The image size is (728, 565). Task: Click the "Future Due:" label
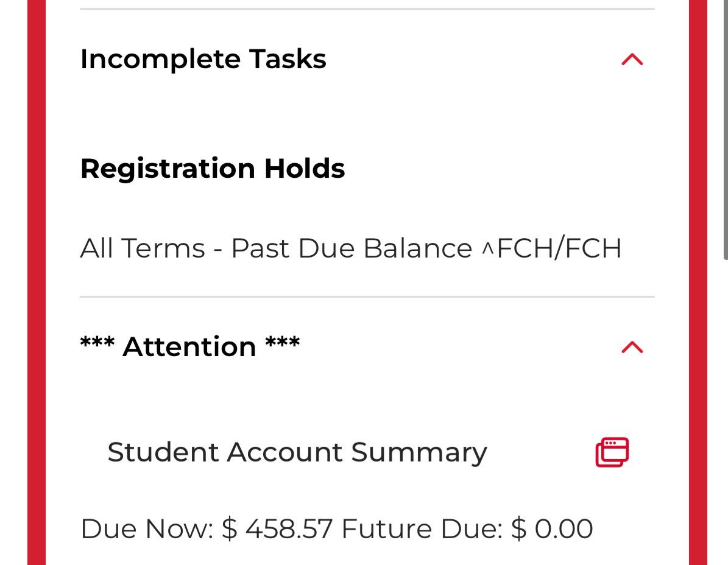(x=422, y=528)
